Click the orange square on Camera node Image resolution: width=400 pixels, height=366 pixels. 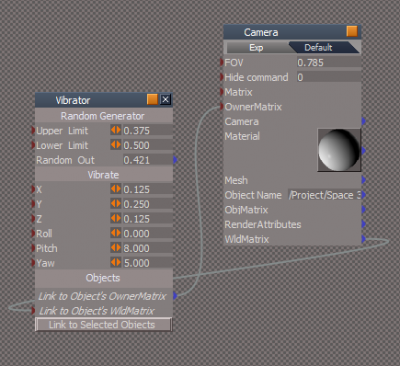click(352, 31)
